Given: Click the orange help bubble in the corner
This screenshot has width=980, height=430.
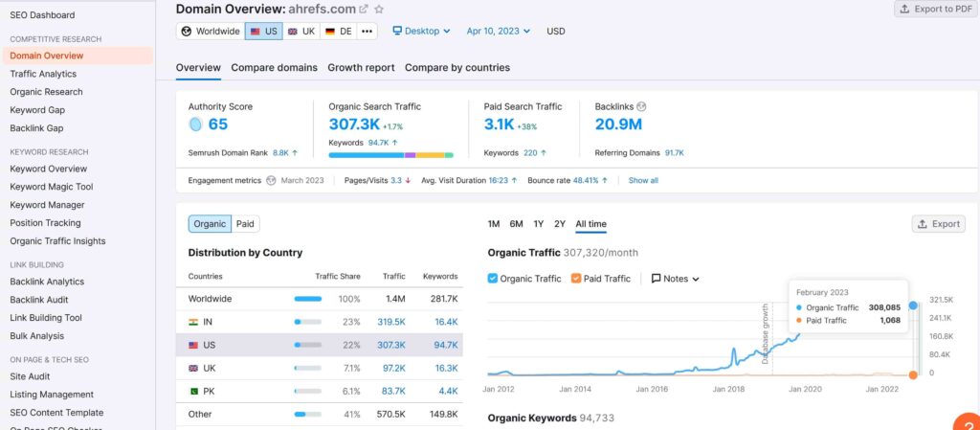Looking at the screenshot, I should (x=968, y=421).
